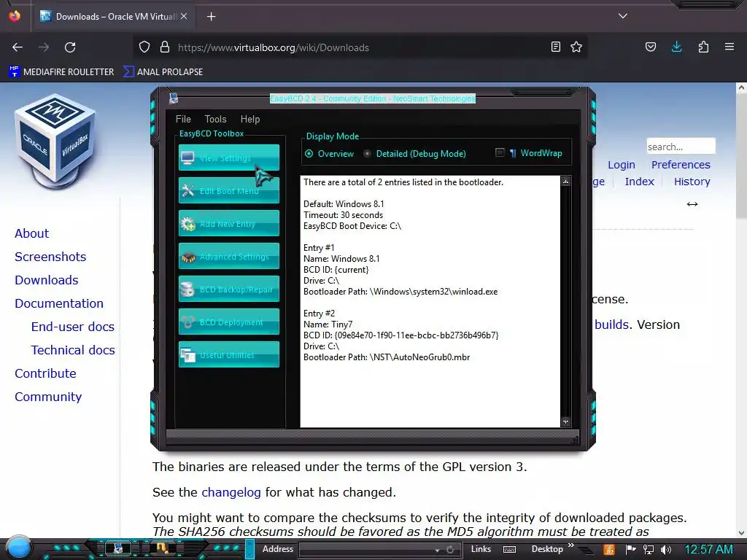Viewport: 747px width, 560px height.
Task: Click the tracking protection shield icon
Action: pos(144,47)
